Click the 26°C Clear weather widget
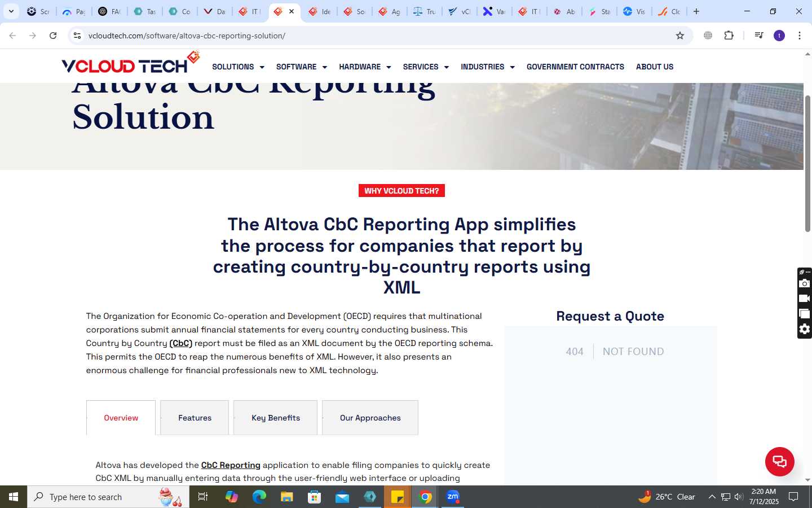 [x=667, y=497]
